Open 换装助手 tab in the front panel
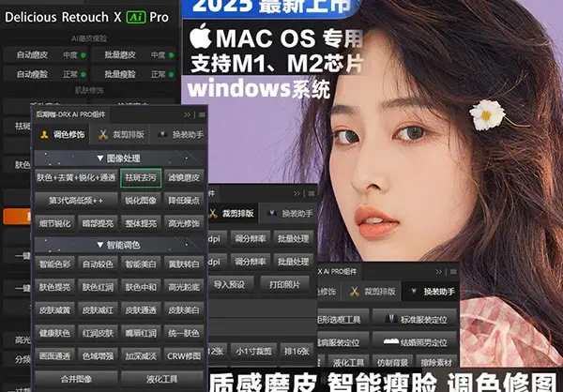This screenshot has height=392, width=563. [x=178, y=135]
